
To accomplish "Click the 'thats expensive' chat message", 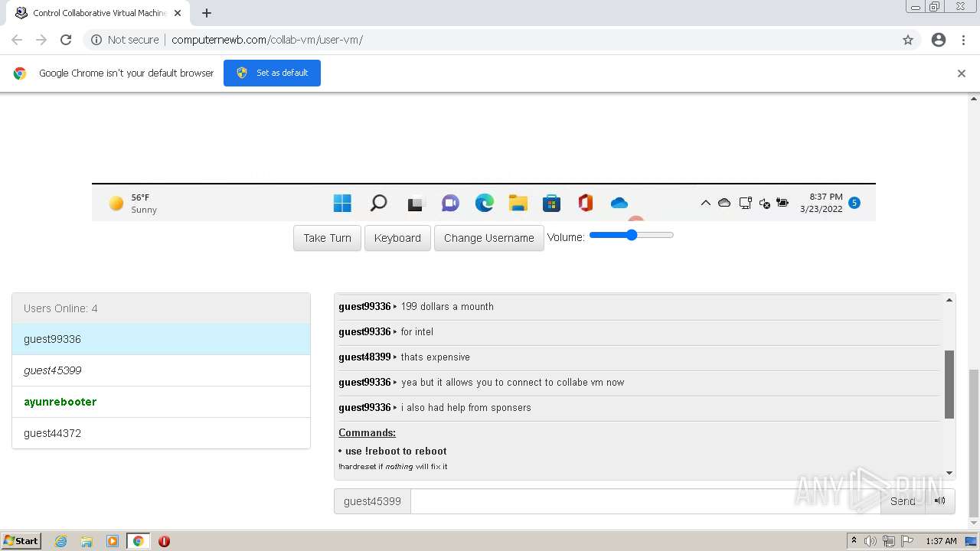I will (436, 357).
